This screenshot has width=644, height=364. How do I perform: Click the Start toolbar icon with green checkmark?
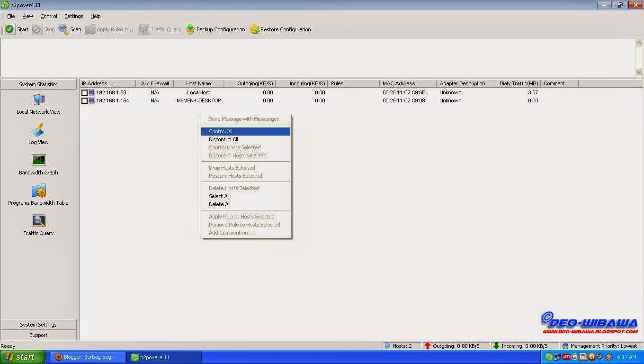pyautogui.click(x=10, y=29)
